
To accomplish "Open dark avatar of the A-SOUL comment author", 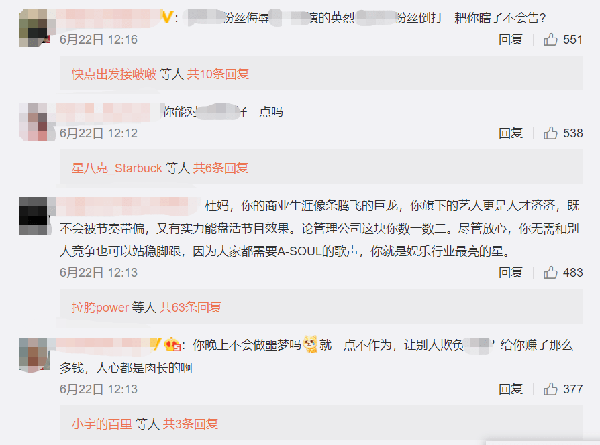I will tap(34, 216).
